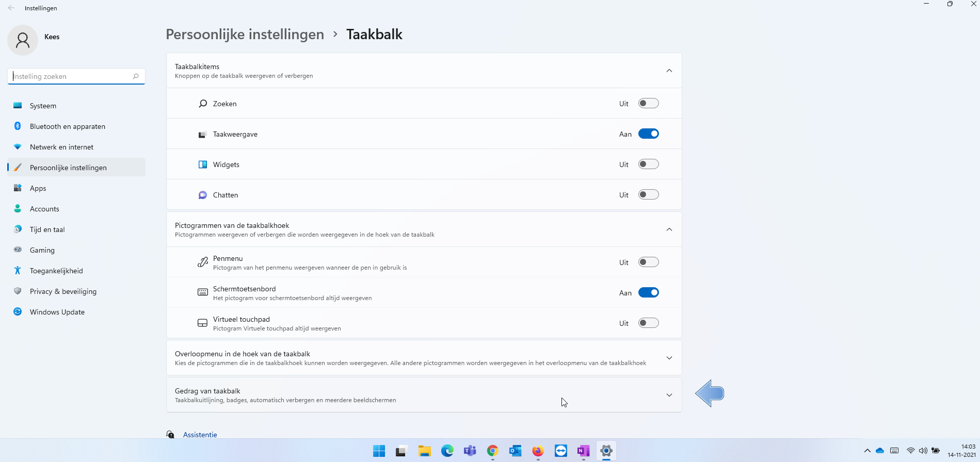Select Systeem in the sidebar
980x462 pixels.
pyautogui.click(x=76, y=106)
